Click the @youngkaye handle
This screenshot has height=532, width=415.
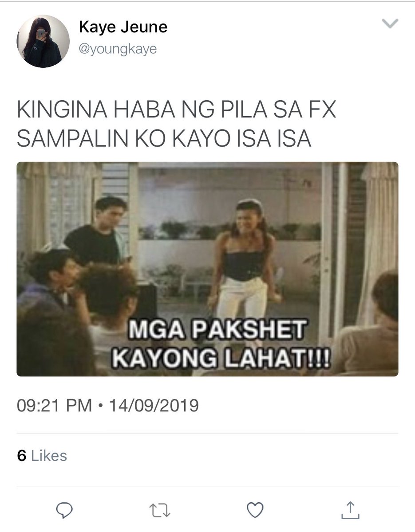[x=118, y=49]
